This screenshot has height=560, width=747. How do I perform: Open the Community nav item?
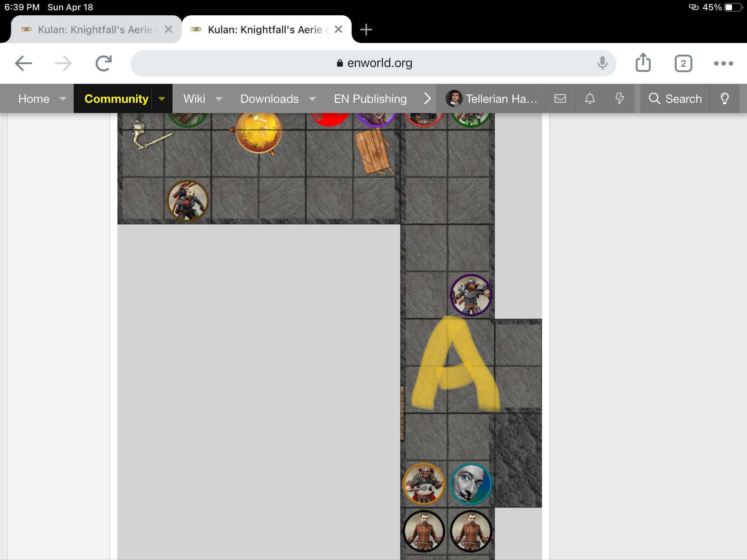[x=116, y=99]
